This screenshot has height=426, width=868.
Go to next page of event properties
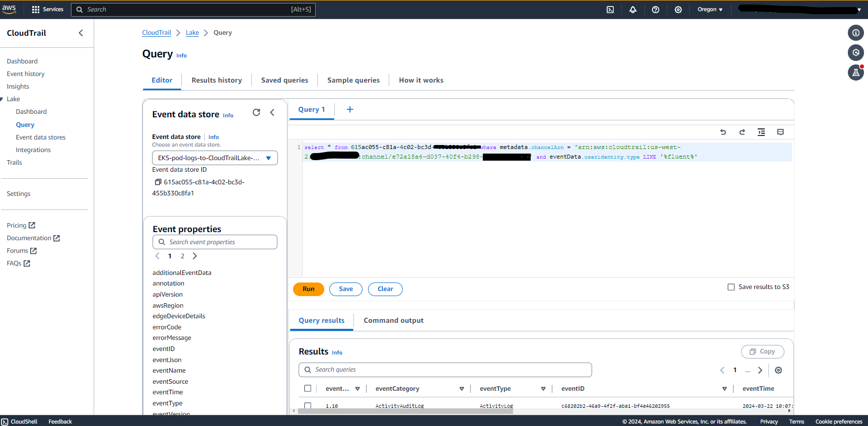(195, 256)
